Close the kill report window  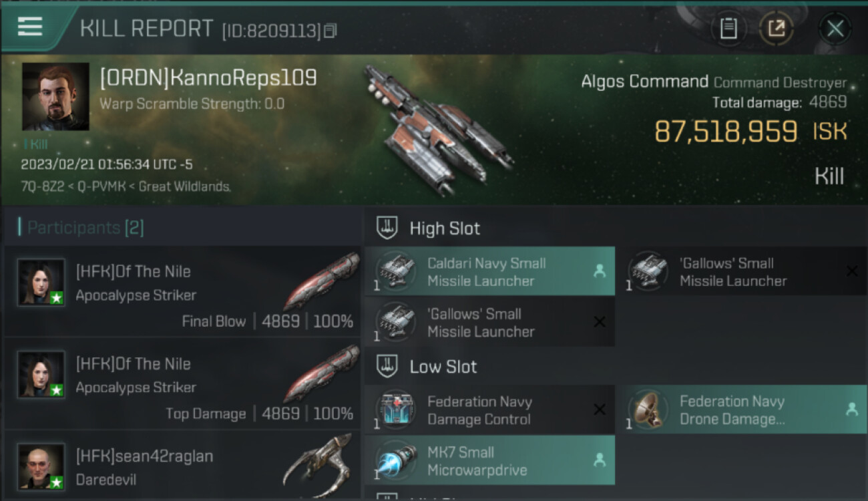(x=835, y=28)
